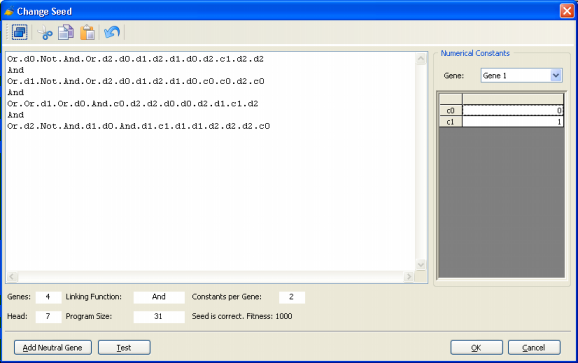Click the Undo arrow icon

pos(112,32)
